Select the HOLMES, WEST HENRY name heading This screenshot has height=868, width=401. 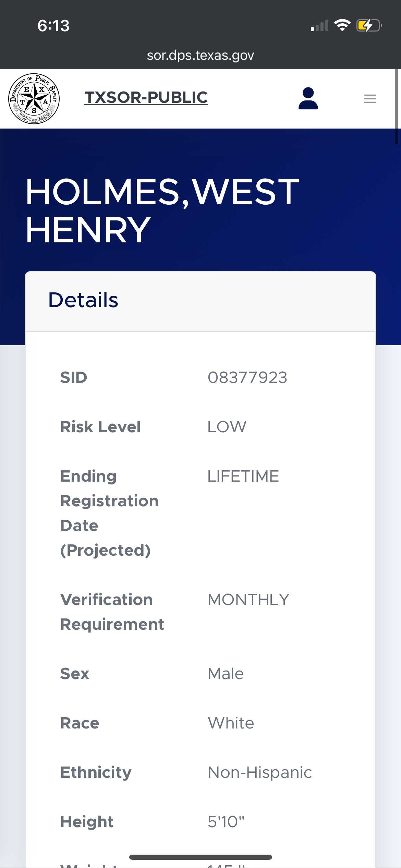click(162, 210)
